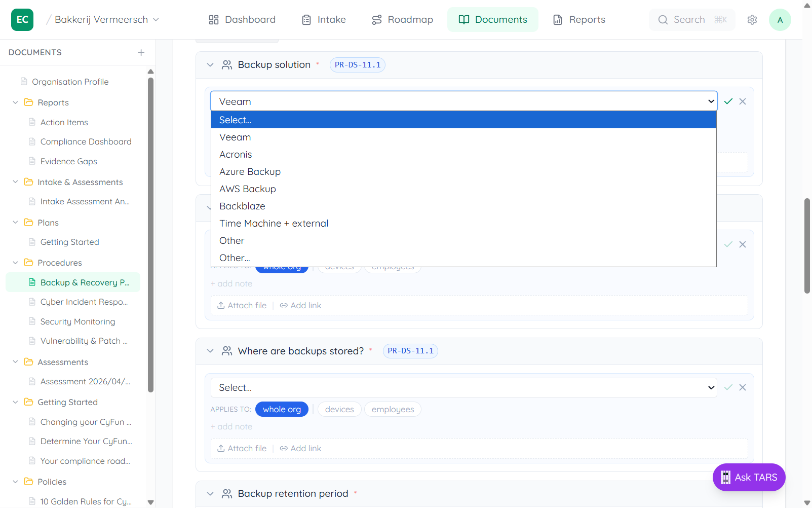Click the settings gear icon
Screen dimensions: 812x508
pos(752,19)
